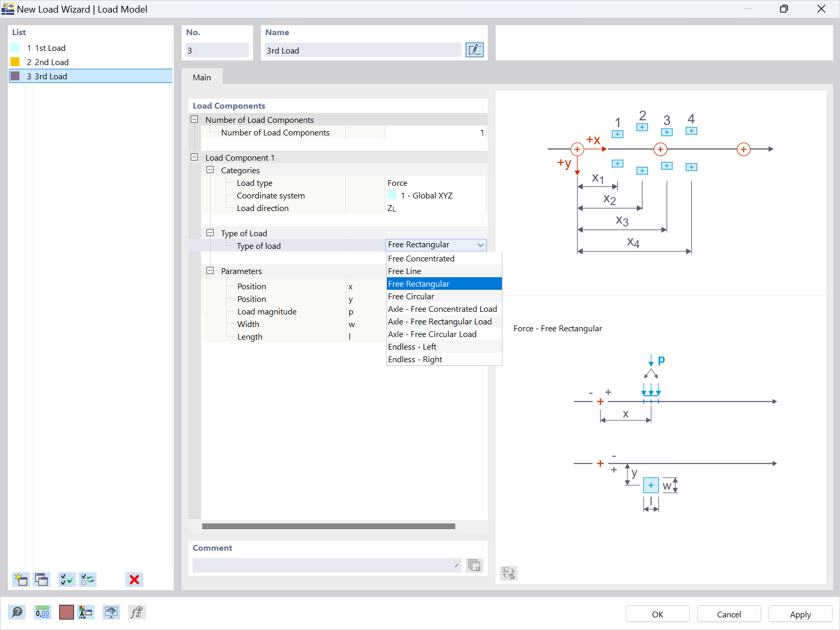Switch to the Main tab

202,77
